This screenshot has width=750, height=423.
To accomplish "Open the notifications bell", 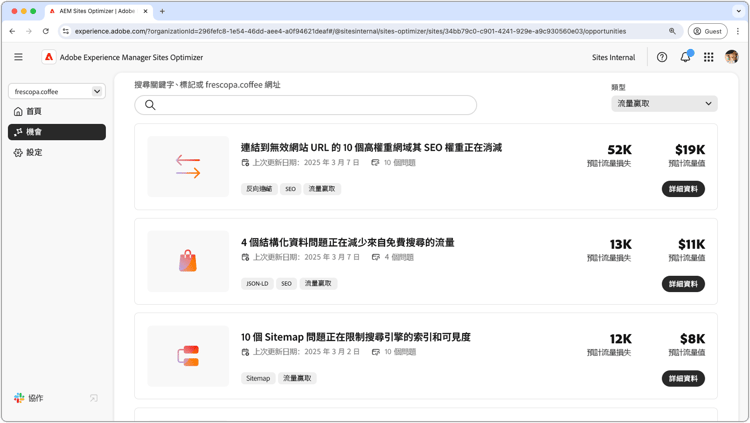I will pyautogui.click(x=686, y=57).
